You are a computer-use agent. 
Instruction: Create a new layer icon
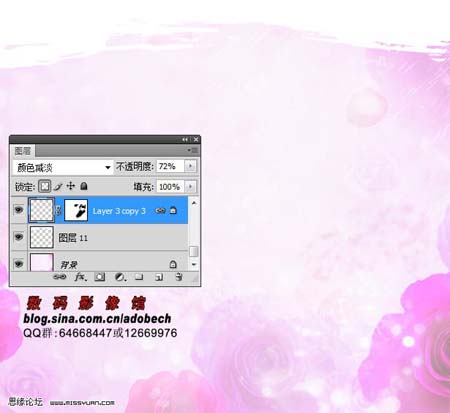159,277
